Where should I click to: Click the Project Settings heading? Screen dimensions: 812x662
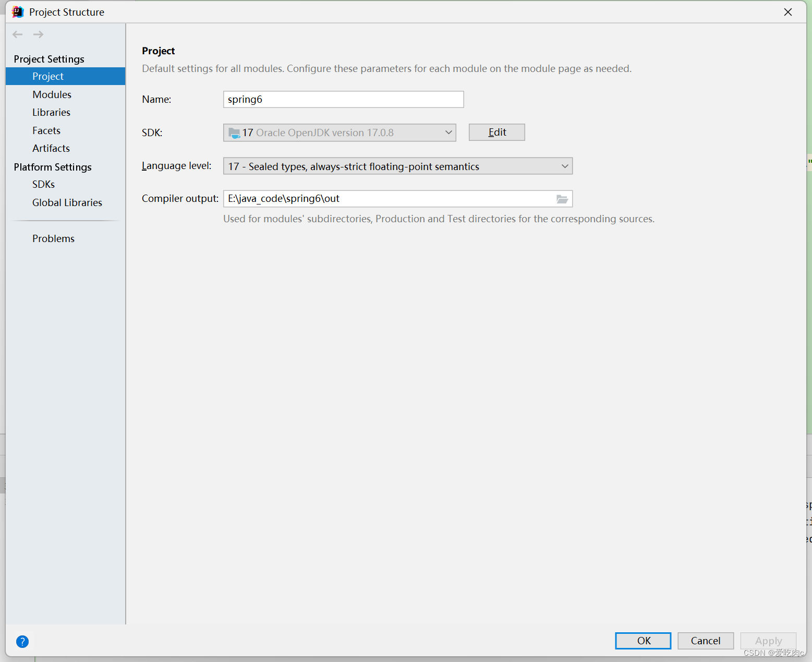tap(49, 59)
